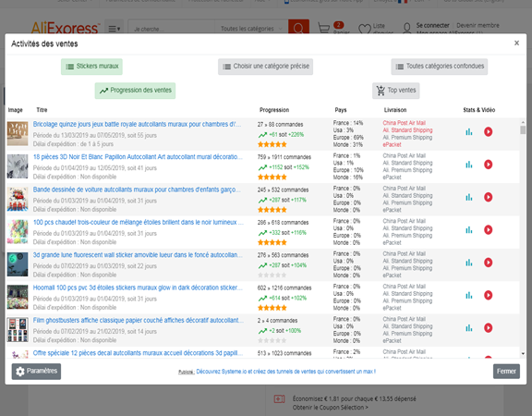Play video for Hoomall 100 pcs row
The height and width of the screenshot is (416, 532).
[x=489, y=295]
